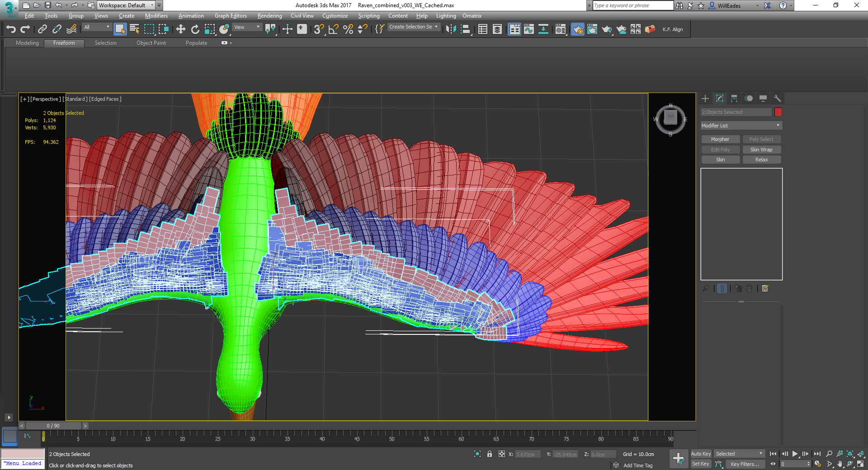Switch to the Object Paint ribbon tab
The image size is (868, 470).
pyautogui.click(x=151, y=43)
